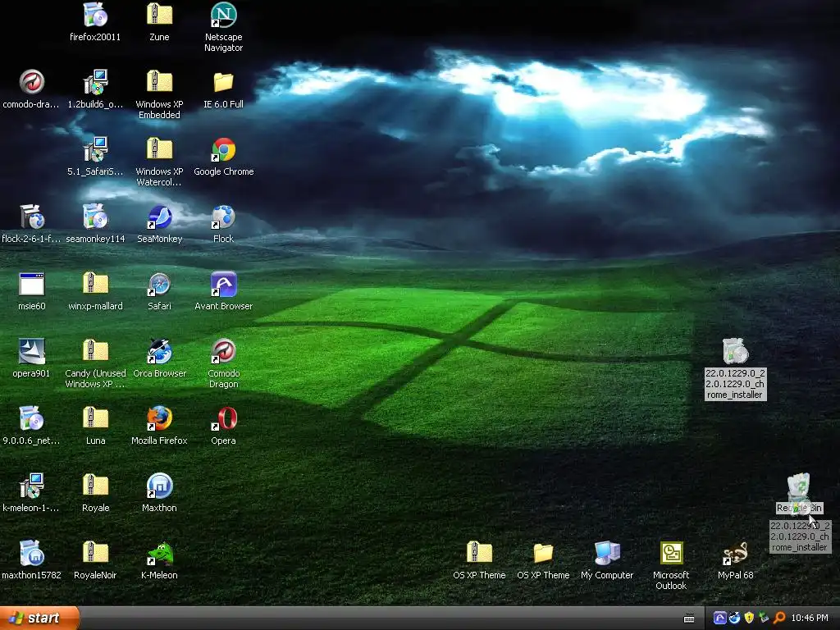
Task: Click the yellow security shield tray icon
Action: point(749,619)
